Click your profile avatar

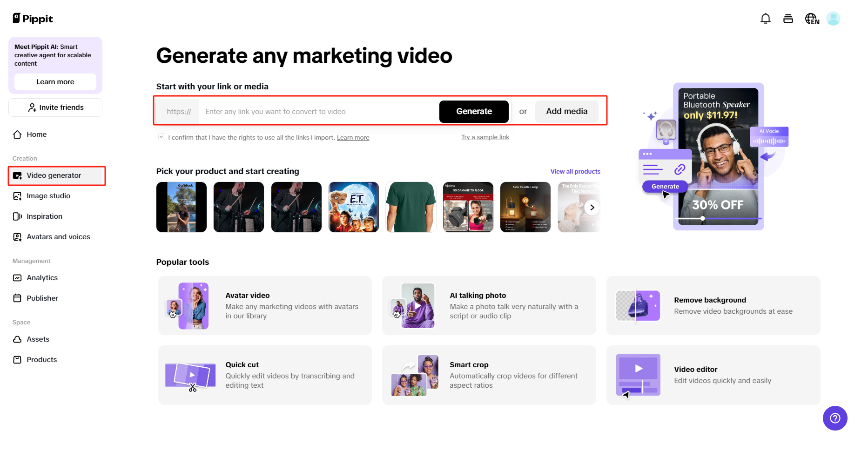pyautogui.click(x=834, y=18)
